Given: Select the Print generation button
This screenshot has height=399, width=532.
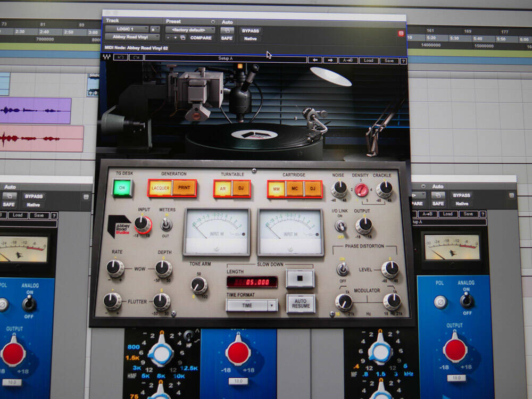Looking at the screenshot, I should [x=184, y=188].
